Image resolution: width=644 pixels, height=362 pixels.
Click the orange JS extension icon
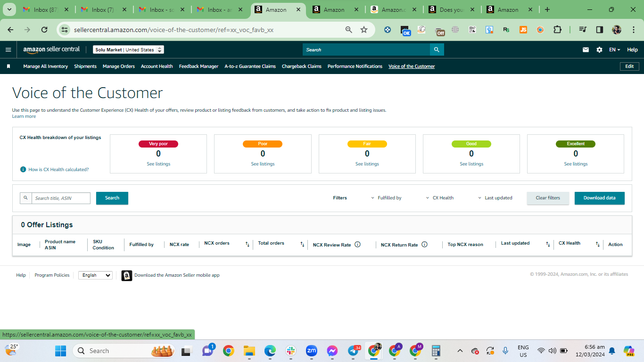tap(523, 30)
